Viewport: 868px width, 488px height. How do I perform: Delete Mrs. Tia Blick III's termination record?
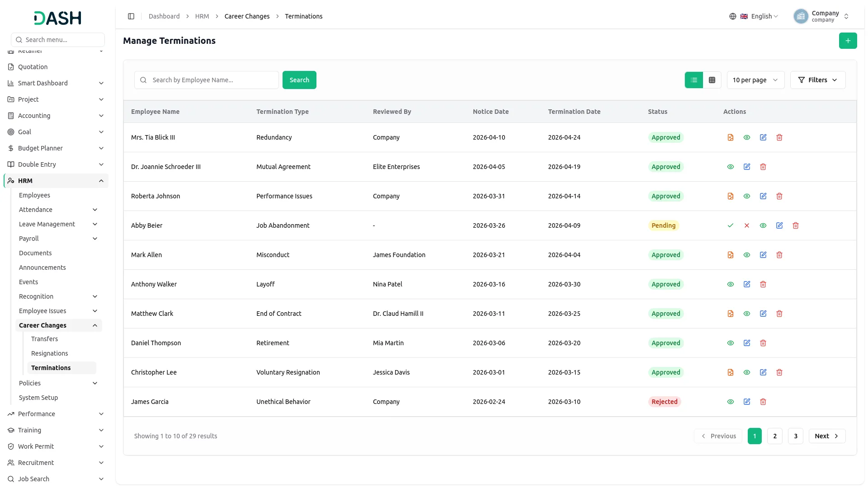(x=779, y=137)
